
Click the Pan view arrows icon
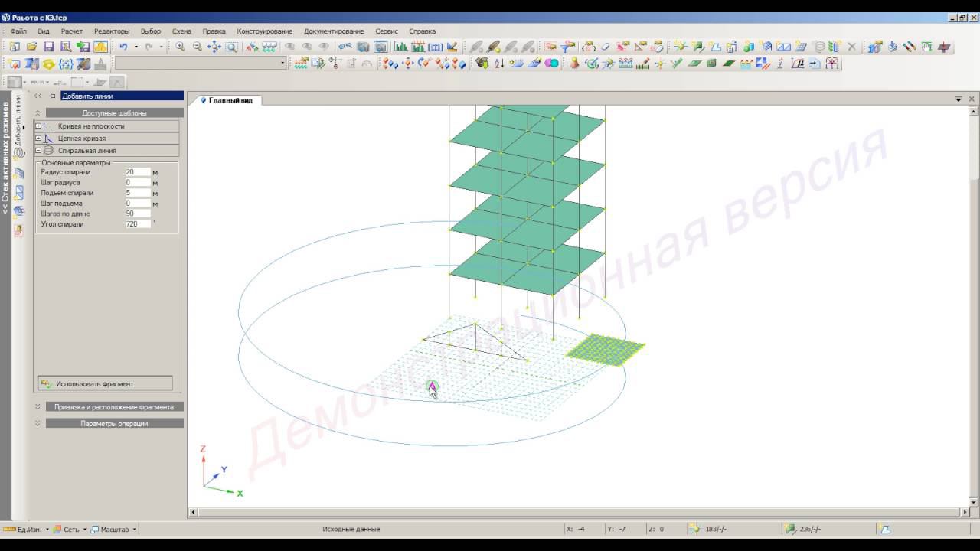point(214,47)
